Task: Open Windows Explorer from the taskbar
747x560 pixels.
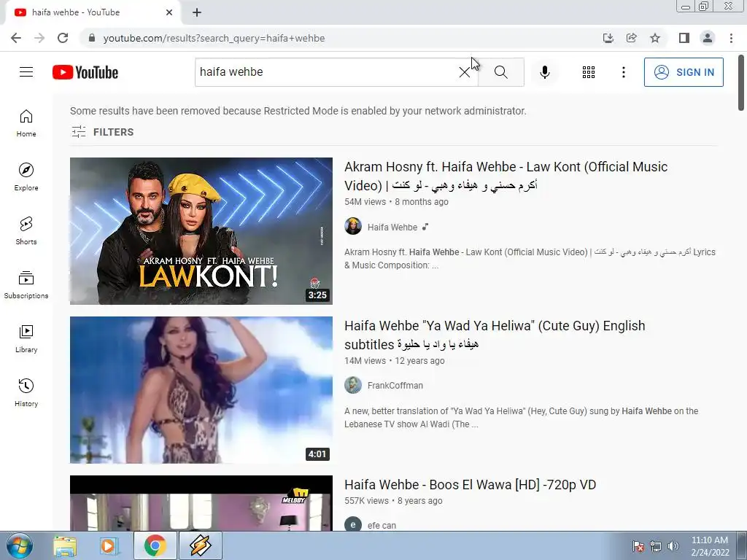Action: pos(65,545)
